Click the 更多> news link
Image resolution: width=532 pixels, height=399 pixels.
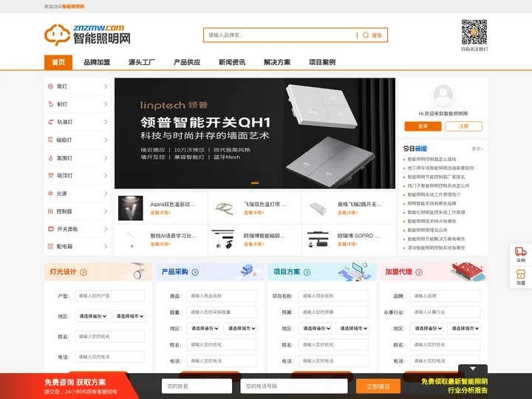(x=477, y=149)
